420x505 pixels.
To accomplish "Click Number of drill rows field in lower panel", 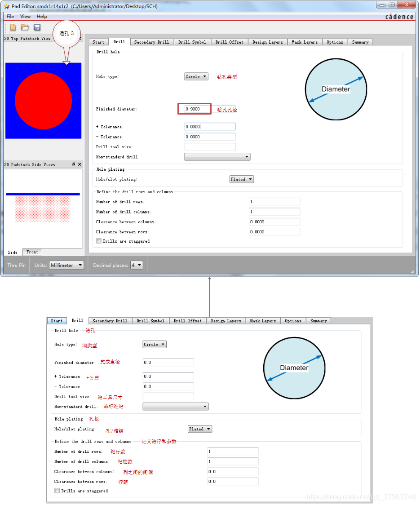I will [233, 451].
